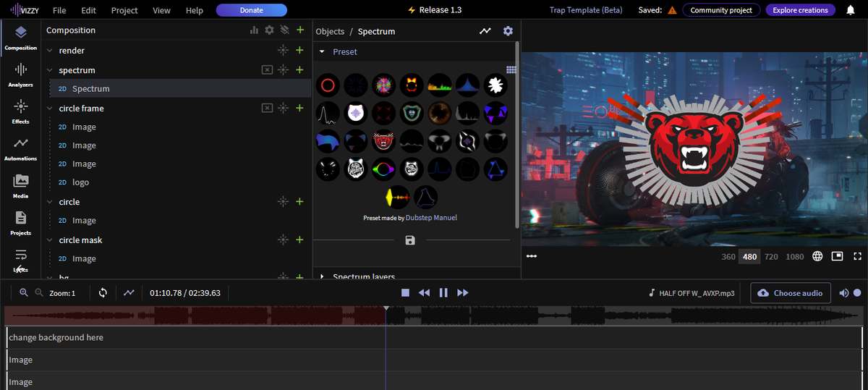Open the Effects sidebar panel
The height and width of the screenshot is (390, 868).
pos(20,111)
